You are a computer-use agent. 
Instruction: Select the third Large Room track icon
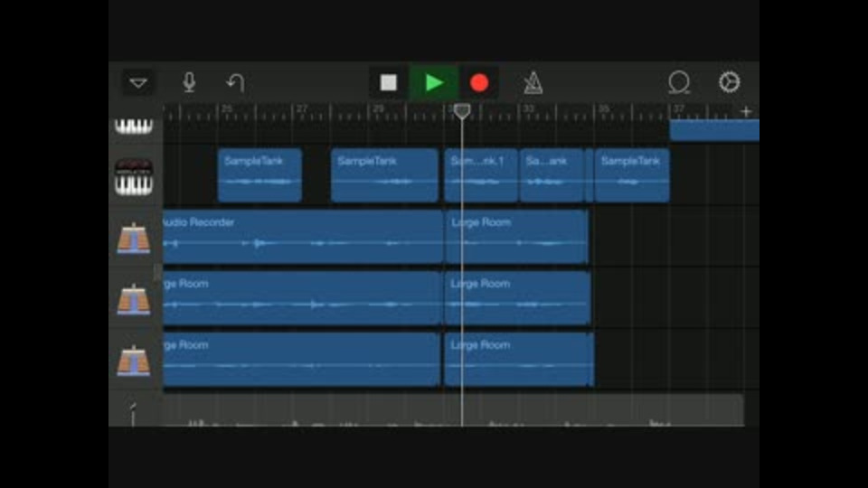134,361
